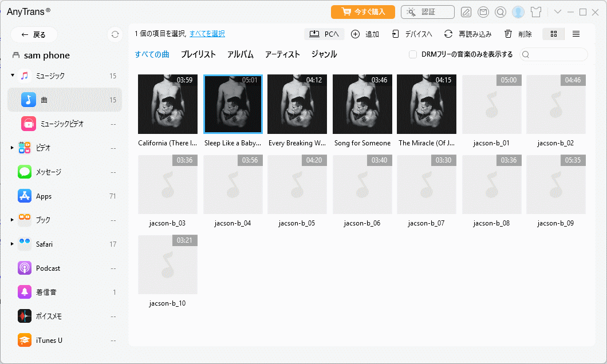This screenshot has width=607, height=364.
Task: Open the user account avatar
Action: coord(518,13)
